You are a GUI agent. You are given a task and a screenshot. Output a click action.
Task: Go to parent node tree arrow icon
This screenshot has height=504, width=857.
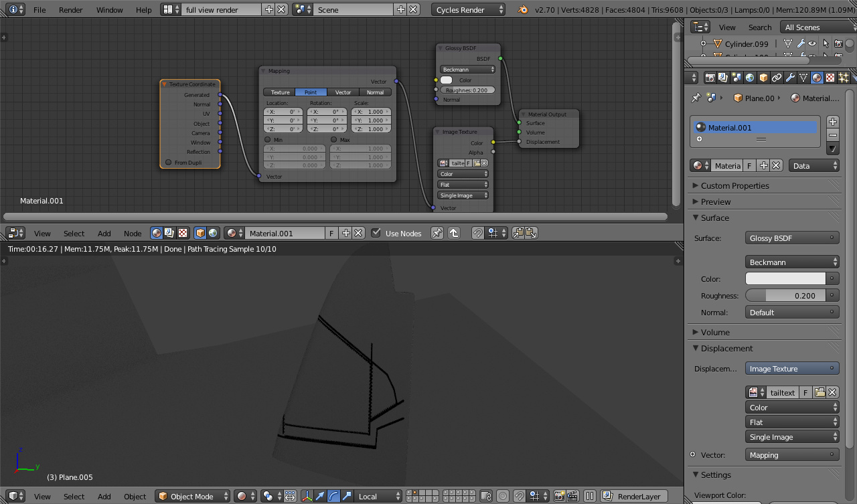[454, 233]
